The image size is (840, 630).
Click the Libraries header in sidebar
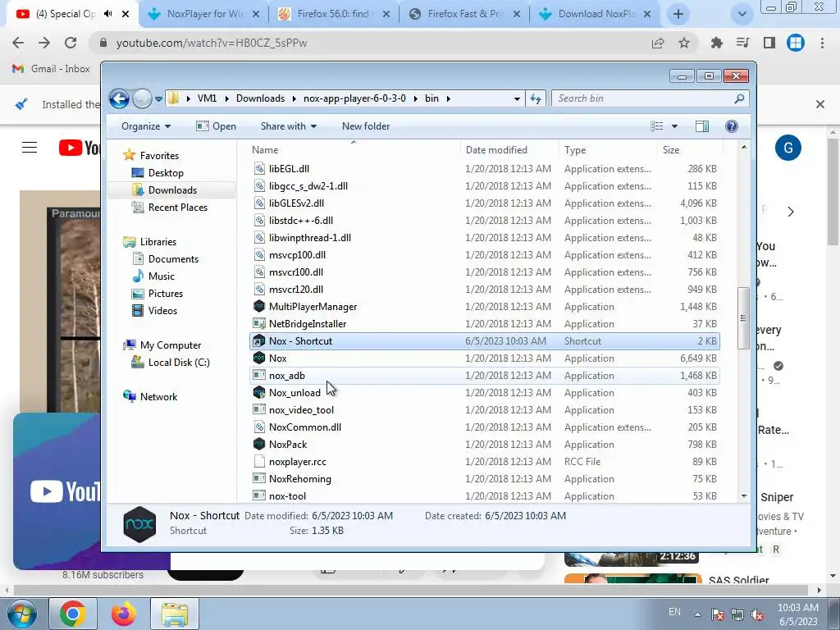pyautogui.click(x=158, y=242)
